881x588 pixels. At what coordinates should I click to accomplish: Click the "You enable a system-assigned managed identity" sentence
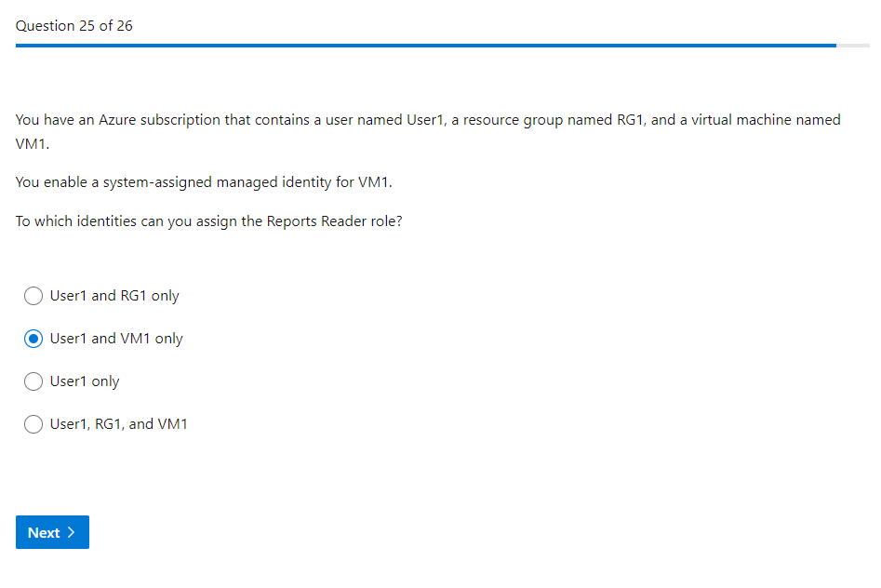click(x=204, y=182)
